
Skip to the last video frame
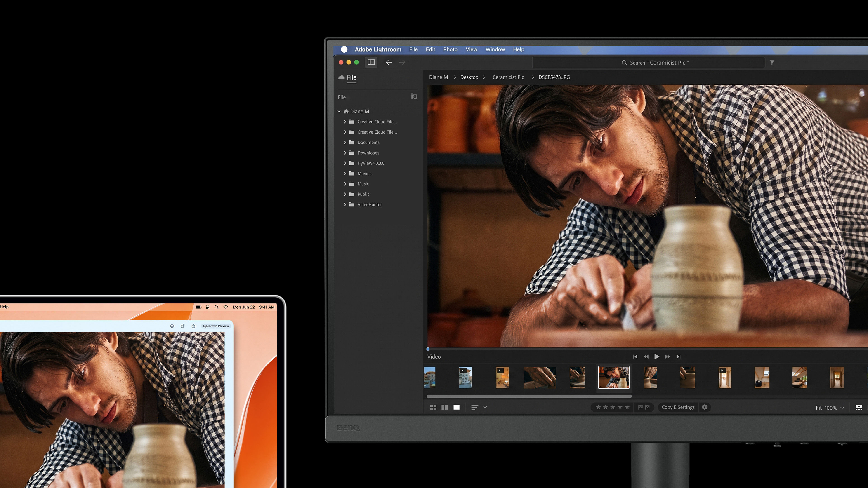point(679,357)
